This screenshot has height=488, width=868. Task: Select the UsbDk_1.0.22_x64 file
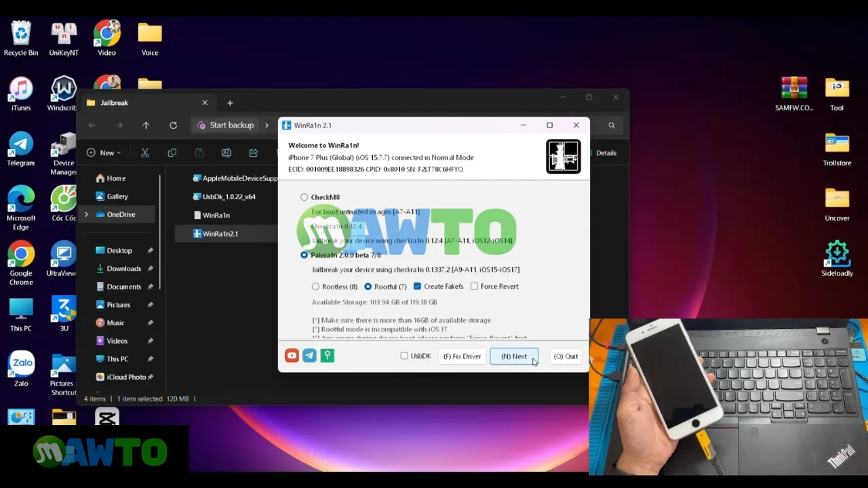click(x=224, y=197)
